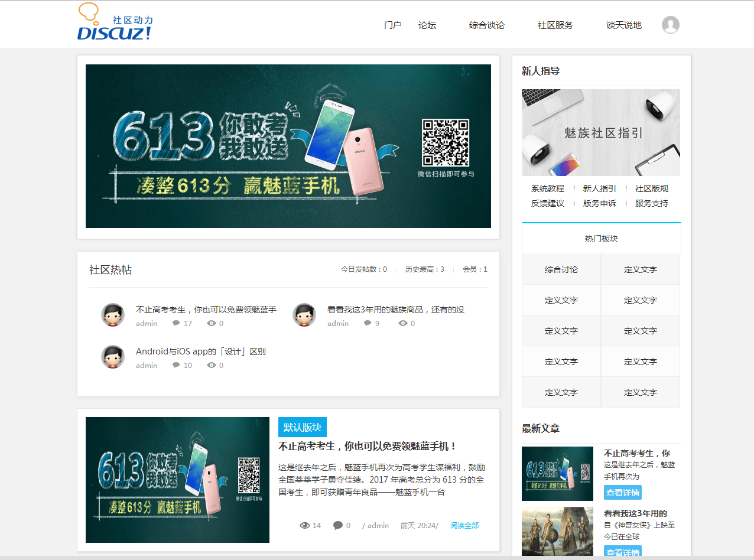Click 魅族社区指引 guide image
Screen dimensions: 754x560
pyautogui.click(x=601, y=132)
